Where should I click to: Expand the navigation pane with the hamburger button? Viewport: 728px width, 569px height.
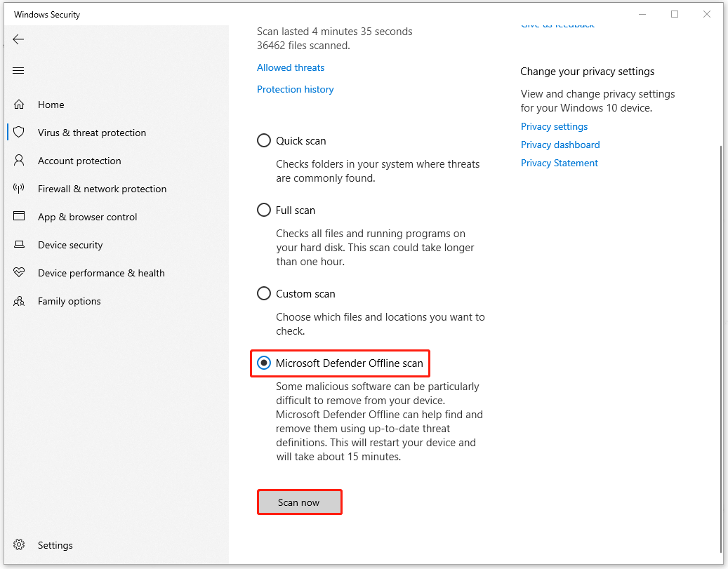(x=18, y=70)
